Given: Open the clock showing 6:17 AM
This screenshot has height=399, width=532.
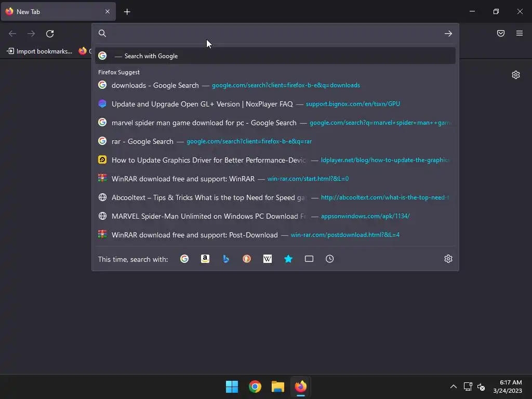Looking at the screenshot, I should 508,387.
